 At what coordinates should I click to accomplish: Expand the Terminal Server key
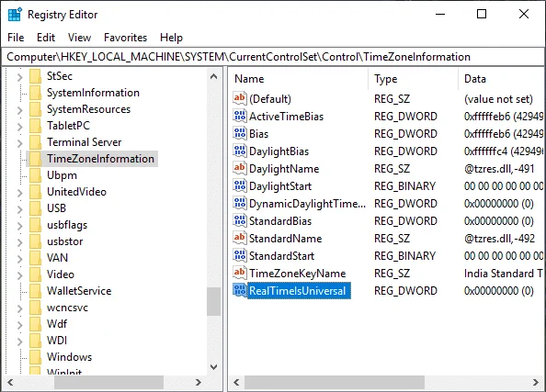coord(20,143)
